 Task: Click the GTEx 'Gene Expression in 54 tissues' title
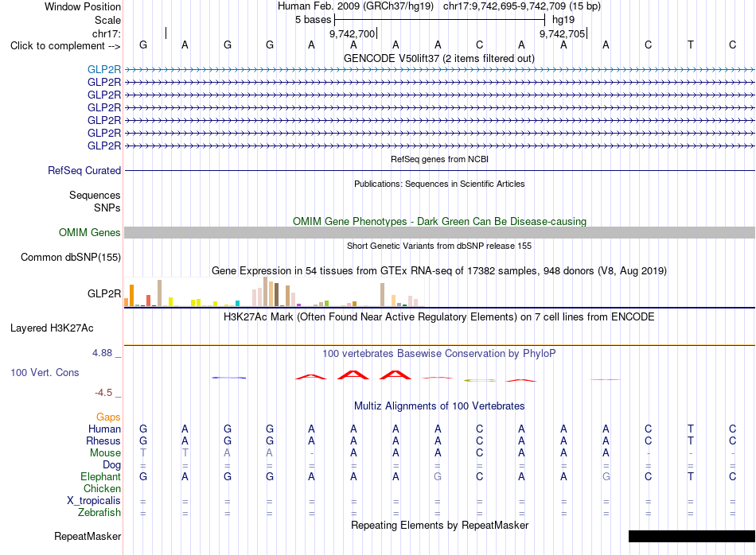click(x=439, y=271)
